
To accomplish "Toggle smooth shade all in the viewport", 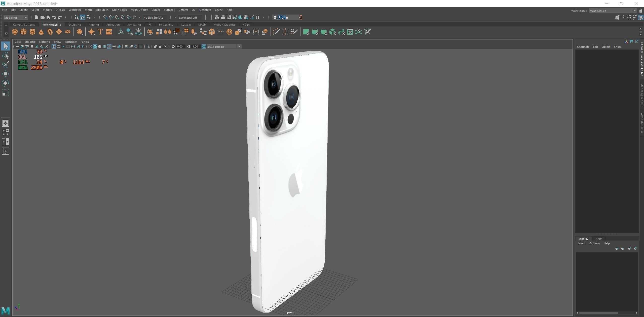I will tap(95, 47).
